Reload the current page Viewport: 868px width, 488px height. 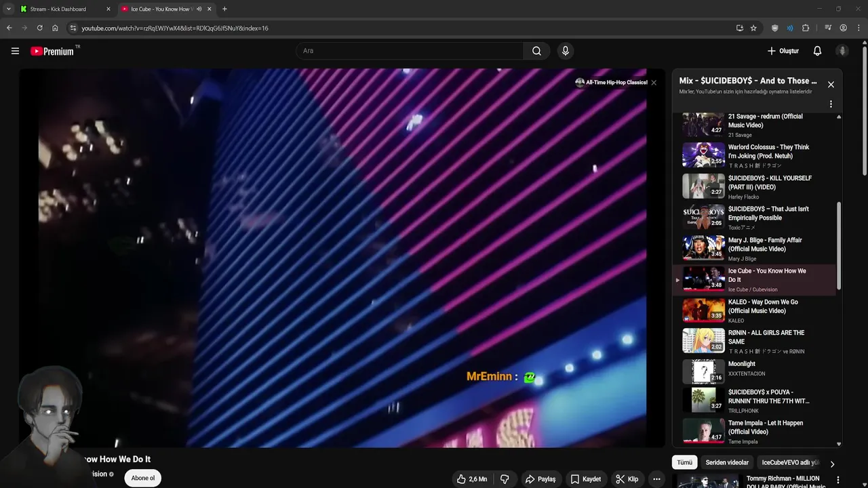(39, 28)
